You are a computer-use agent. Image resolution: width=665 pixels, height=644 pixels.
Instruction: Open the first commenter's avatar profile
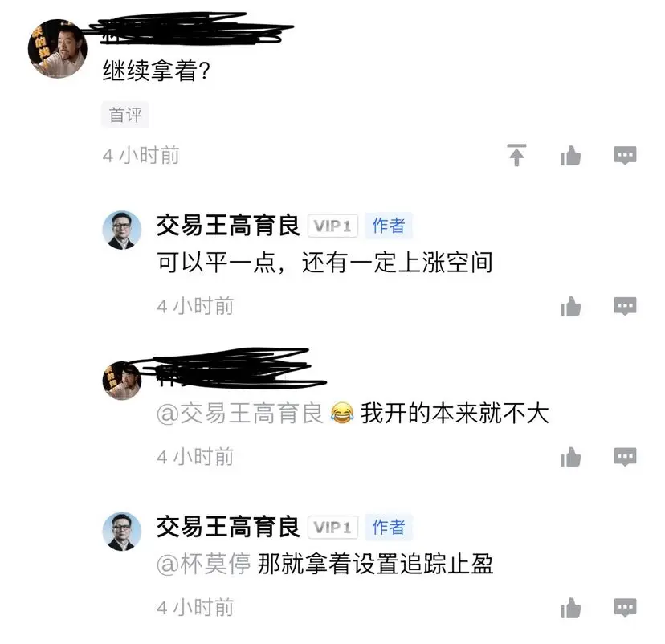(x=57, y=48)
